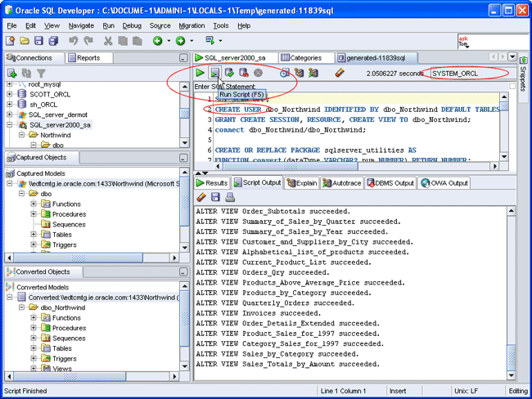Screen dimensions: 532x399
Task: Open the Explain output tab
Action: pyautogui.click(x=302, y=183)
